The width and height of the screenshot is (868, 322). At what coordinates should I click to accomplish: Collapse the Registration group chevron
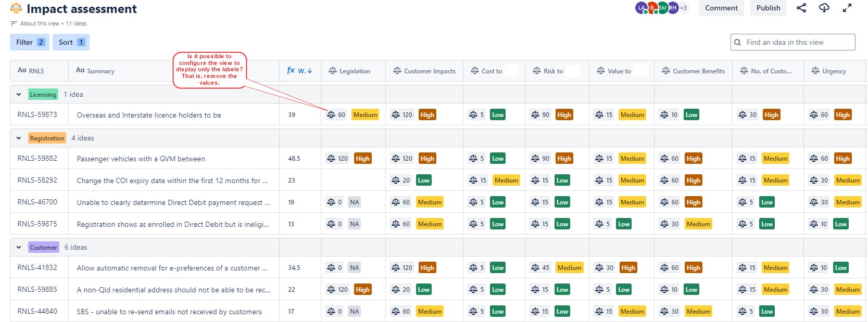tap(19, 138)
